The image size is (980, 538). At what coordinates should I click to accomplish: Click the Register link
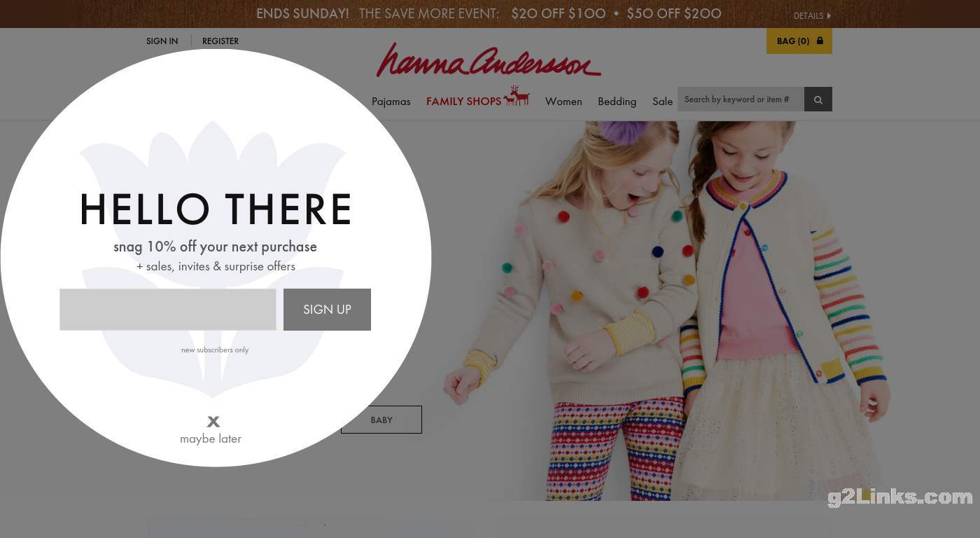click(x=220, y=41)
